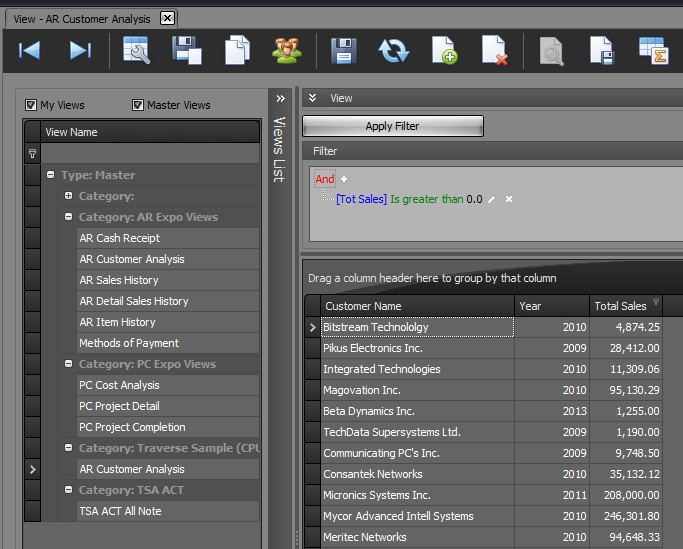The image size is (683, 549).
Task: Open print preview magnifier page icon
Action: (551, 51)
